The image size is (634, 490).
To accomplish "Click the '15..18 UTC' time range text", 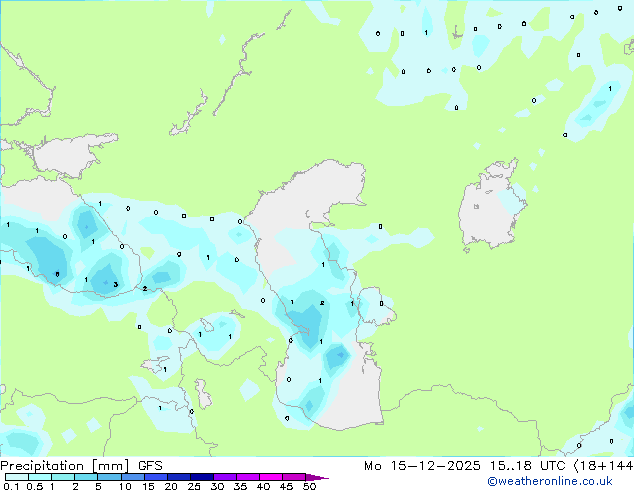I will coord(527,466).
